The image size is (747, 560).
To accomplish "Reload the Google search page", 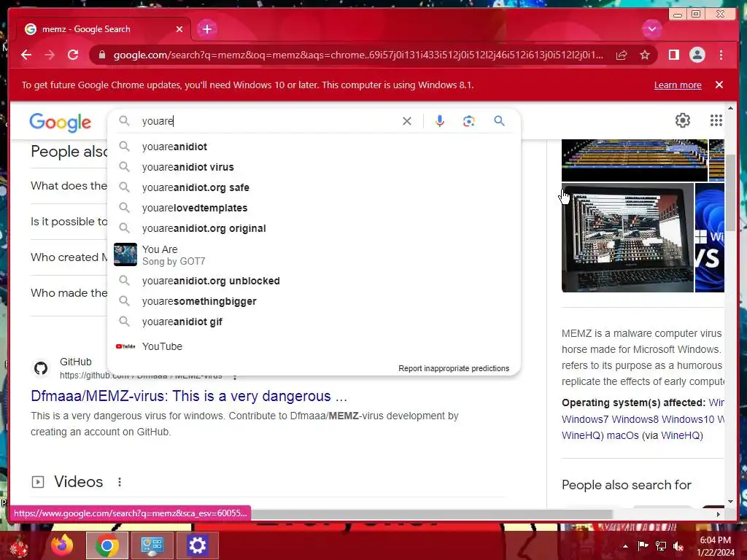I will coord(73,55).
